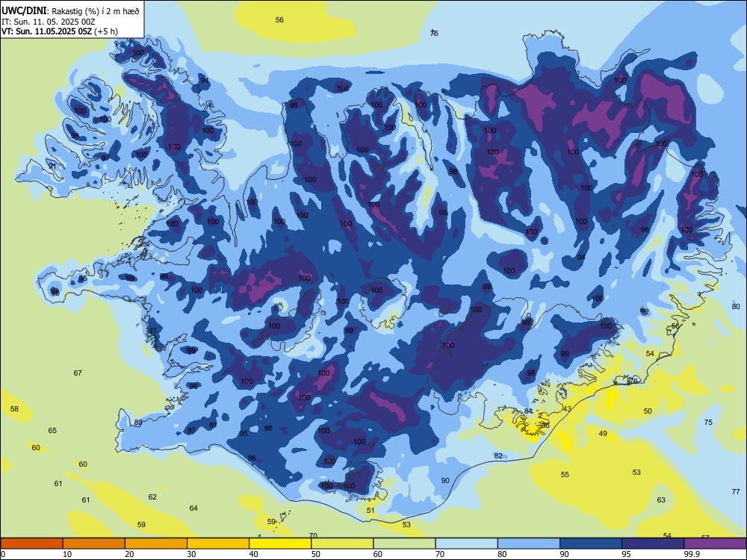
Task: Click the 93 humidity value on the map
Action: [x=152, y=331]
